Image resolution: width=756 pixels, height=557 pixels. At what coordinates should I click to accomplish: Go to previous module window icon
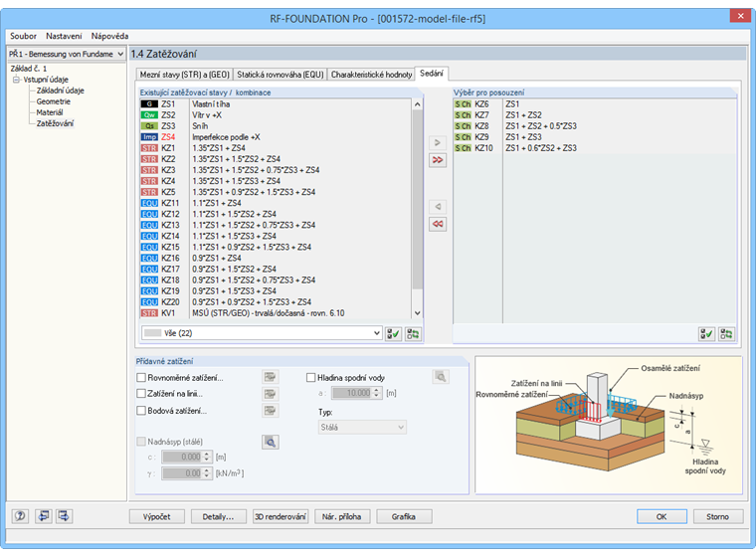(44, 516)
